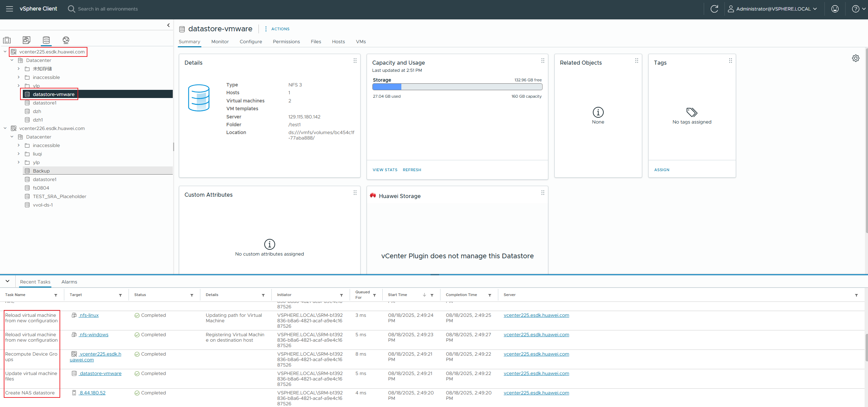Open the Files tab
Viewport: 868px width, 407px height.
click(316, 42)
